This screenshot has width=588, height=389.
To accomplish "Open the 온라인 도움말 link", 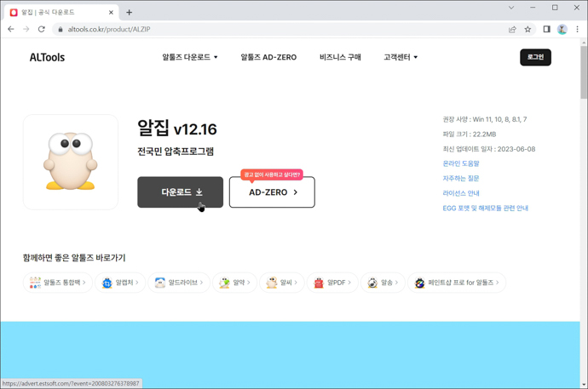I will pos(461,163).
